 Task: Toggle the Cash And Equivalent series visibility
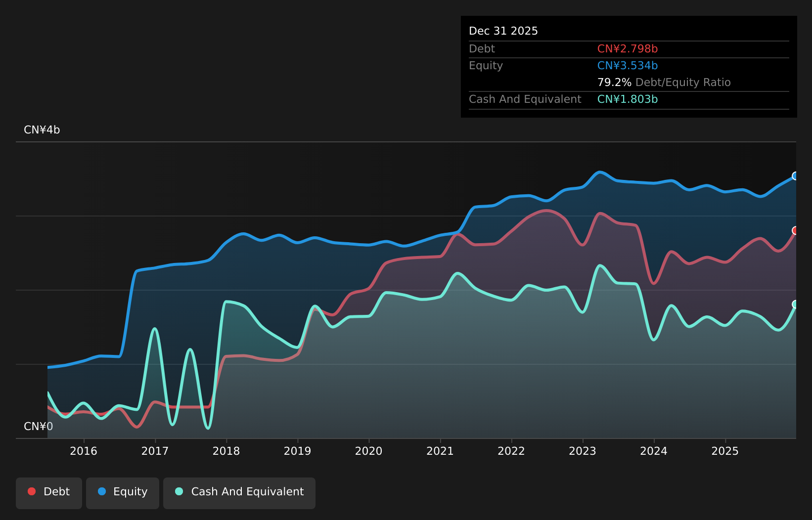[239, 492]
